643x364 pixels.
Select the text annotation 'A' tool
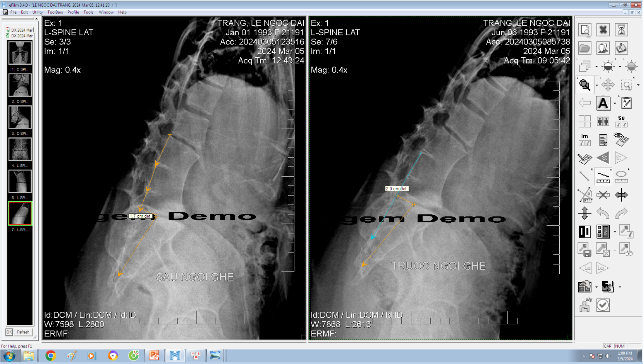tap(603, 103)
